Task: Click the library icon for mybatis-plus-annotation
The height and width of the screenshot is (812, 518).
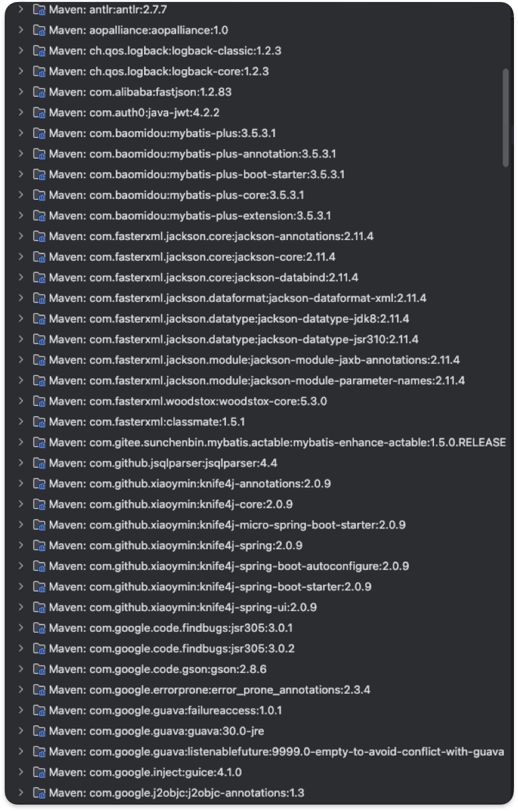Action: (x=39, y=154)
